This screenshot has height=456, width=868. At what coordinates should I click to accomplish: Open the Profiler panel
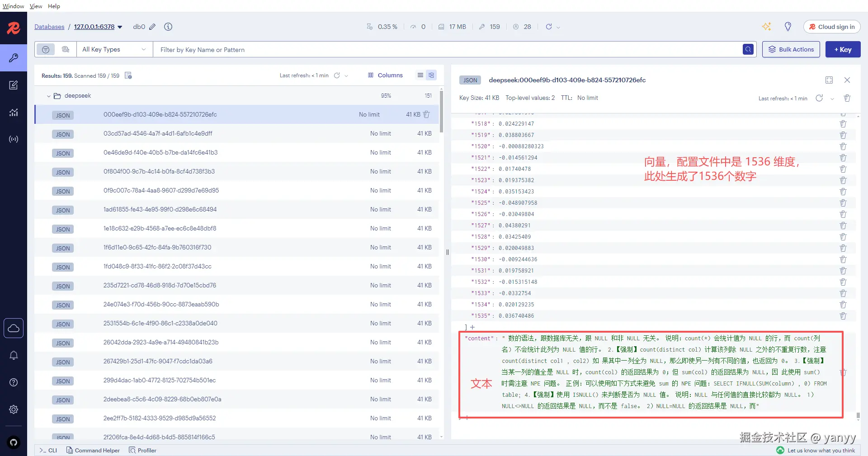pos(142,450)
